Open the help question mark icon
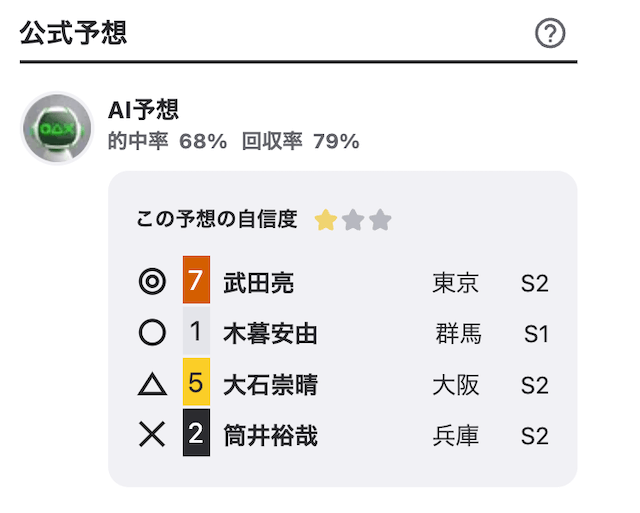The height and width of the screenshot is (513, 640). click(x=550, y=33)
